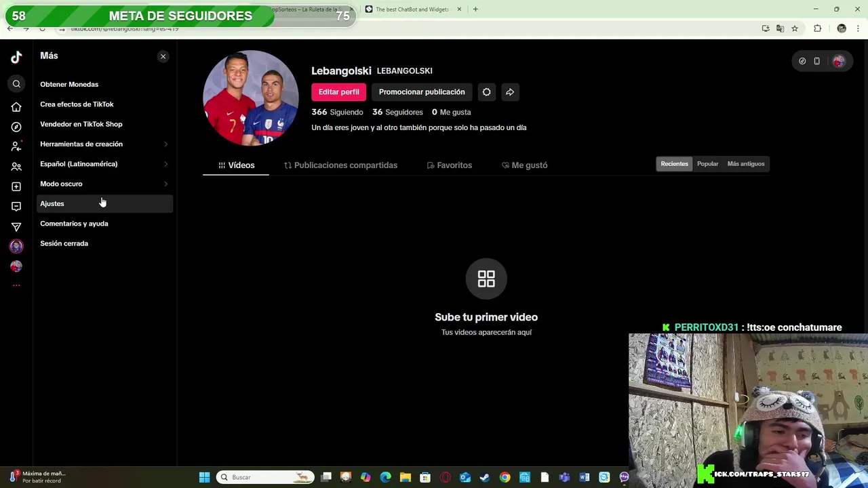Click the browser reload button
The image size is (868, 488).
click(42, 28)
